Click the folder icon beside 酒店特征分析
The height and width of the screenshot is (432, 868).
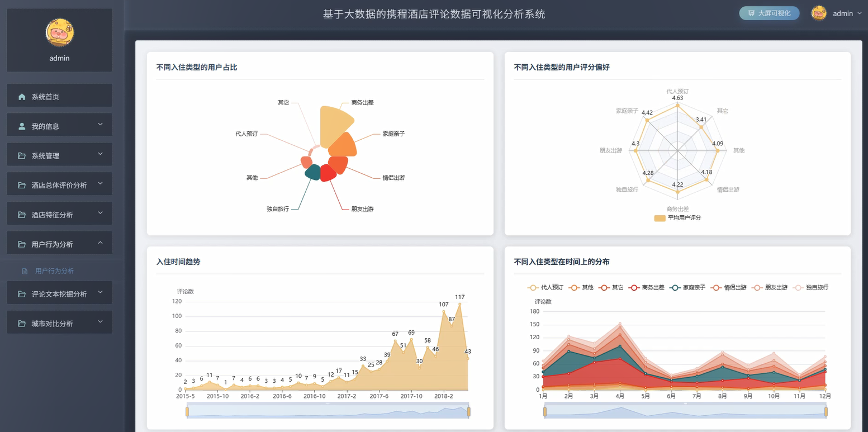click(x=22, y=215)
